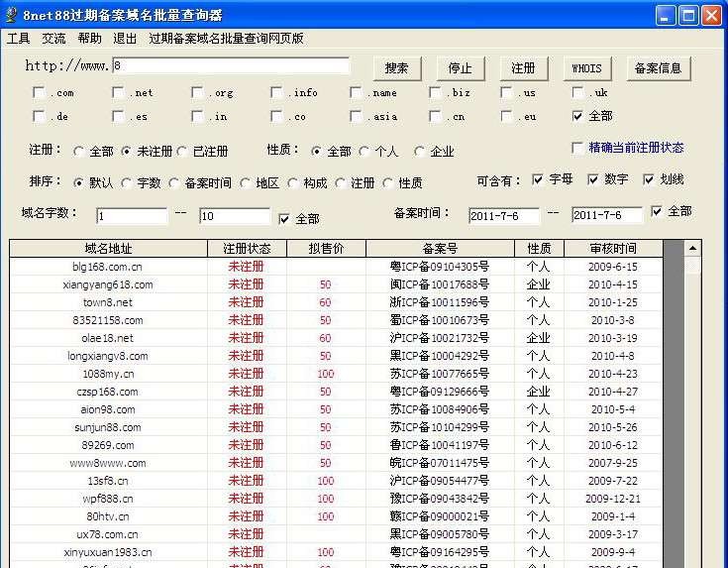Click the 搜索 button
728x568 pixels.
397,68
